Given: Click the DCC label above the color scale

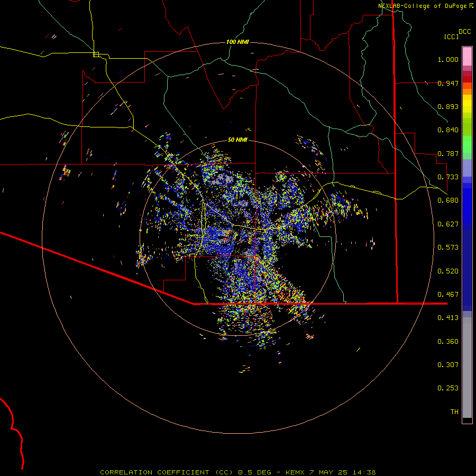Looking at the screenshot, I should coord(464,32).
